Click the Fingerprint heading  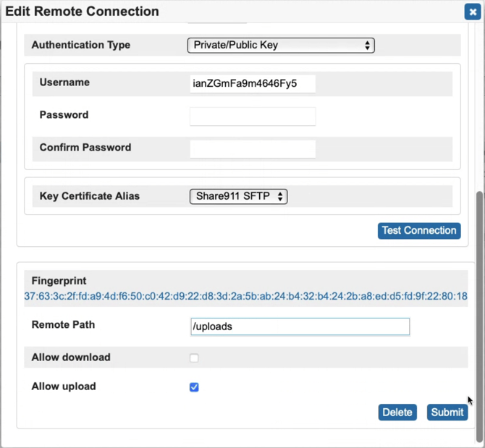(x=59, y=280)
